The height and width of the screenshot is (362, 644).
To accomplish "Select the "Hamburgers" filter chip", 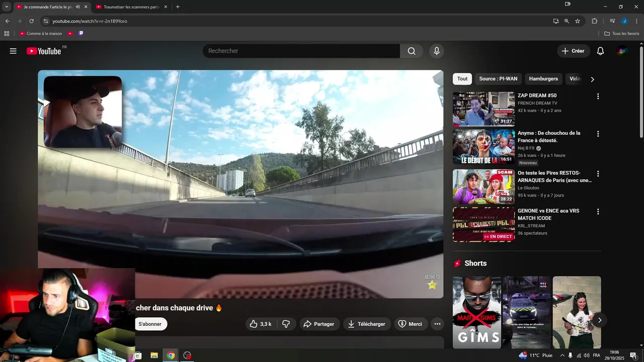I will pos(543,79).
